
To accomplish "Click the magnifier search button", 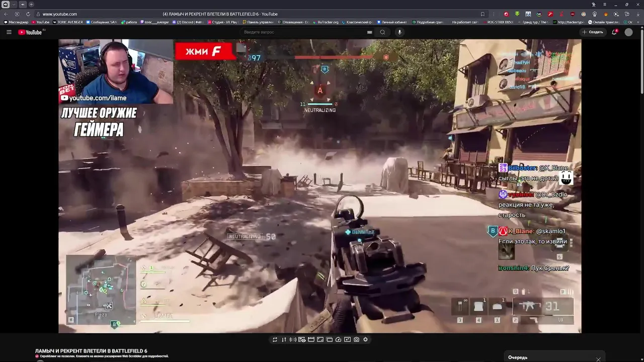I will 382,32.
